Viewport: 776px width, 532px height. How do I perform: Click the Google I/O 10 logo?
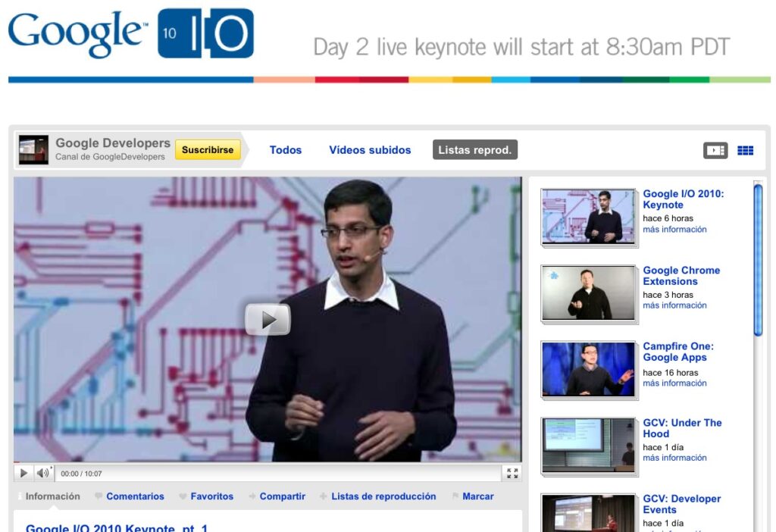click(x=131, y=33)
